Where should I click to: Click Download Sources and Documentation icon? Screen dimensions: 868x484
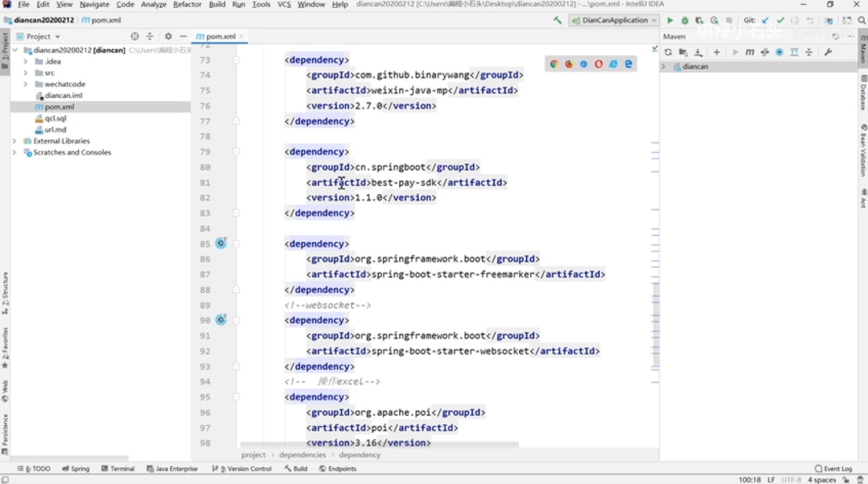pos(698,52)
